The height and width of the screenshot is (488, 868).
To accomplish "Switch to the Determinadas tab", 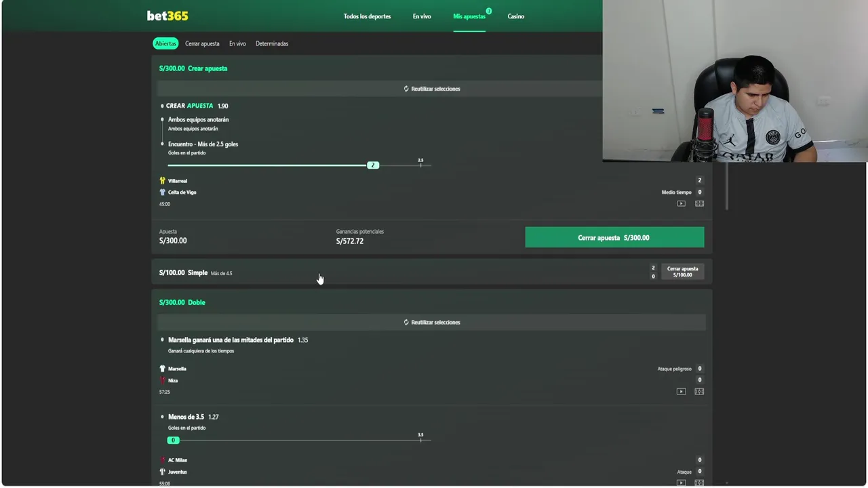I will coord(272,43).
